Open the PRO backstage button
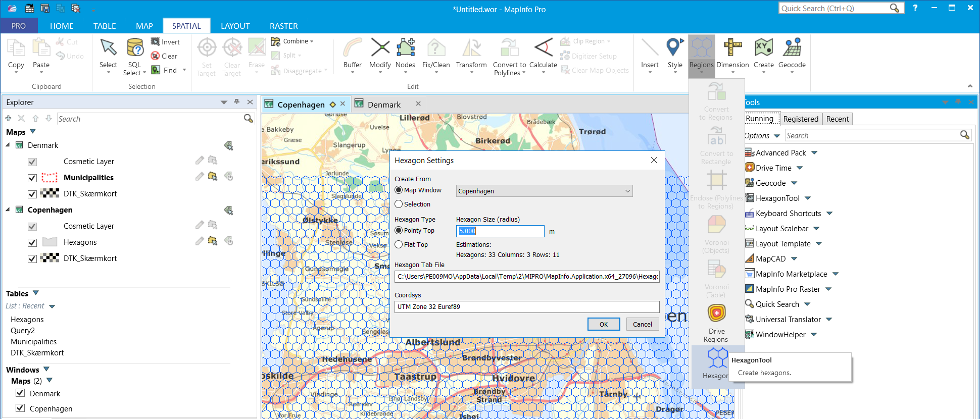Image resolution: width=980 pixels, height=419 pixels. pos(19,26)
